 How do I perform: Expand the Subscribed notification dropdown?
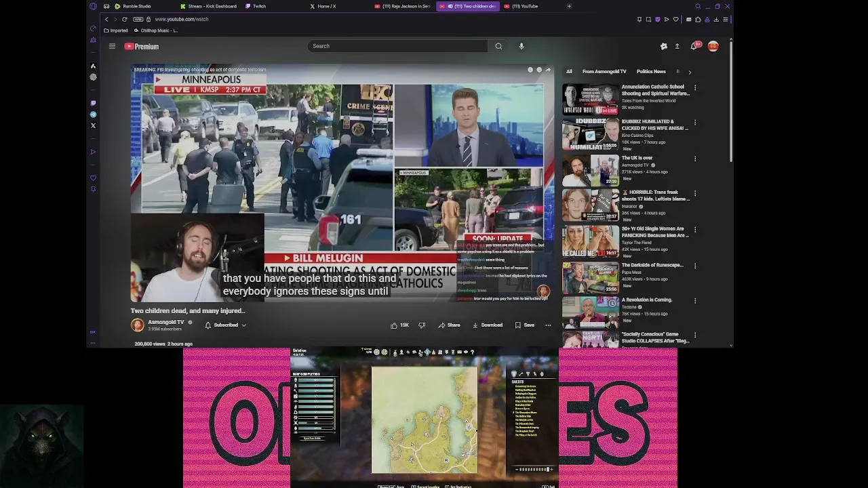226,325
